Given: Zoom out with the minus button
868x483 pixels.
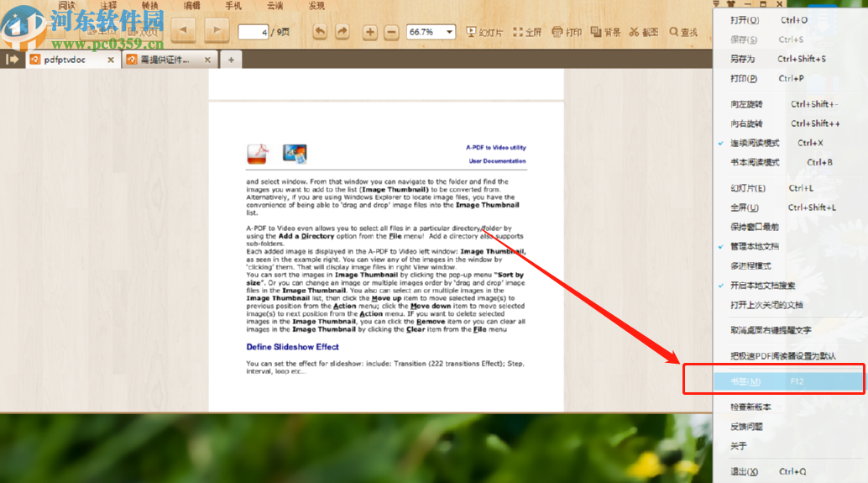Looking at the screenshot, I should pyautogui.click(x=391, y=32).
